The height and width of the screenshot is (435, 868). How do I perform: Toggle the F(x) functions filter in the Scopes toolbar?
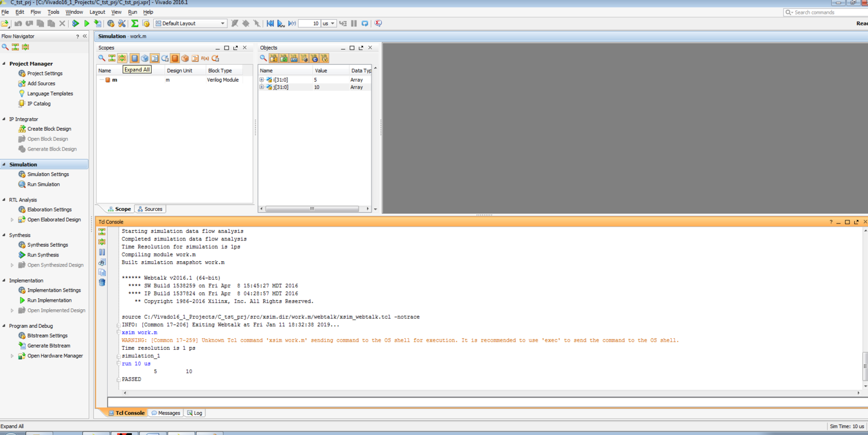point(205,59)
